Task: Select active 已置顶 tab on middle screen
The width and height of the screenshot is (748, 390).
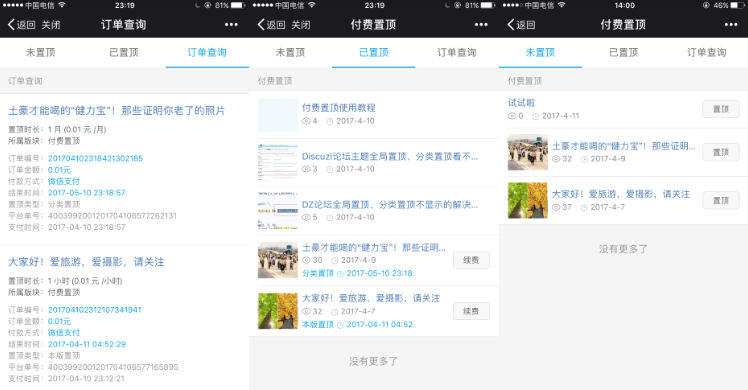Action: pos(374,52)
